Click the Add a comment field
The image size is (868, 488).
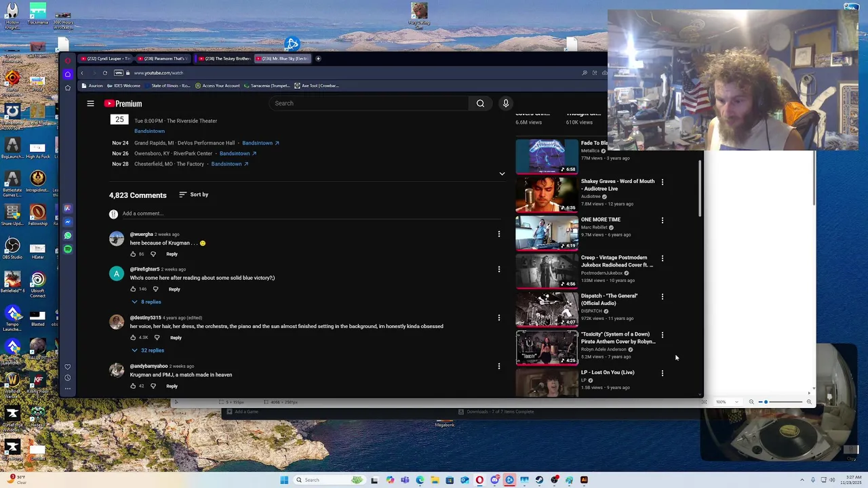(312, 214)
